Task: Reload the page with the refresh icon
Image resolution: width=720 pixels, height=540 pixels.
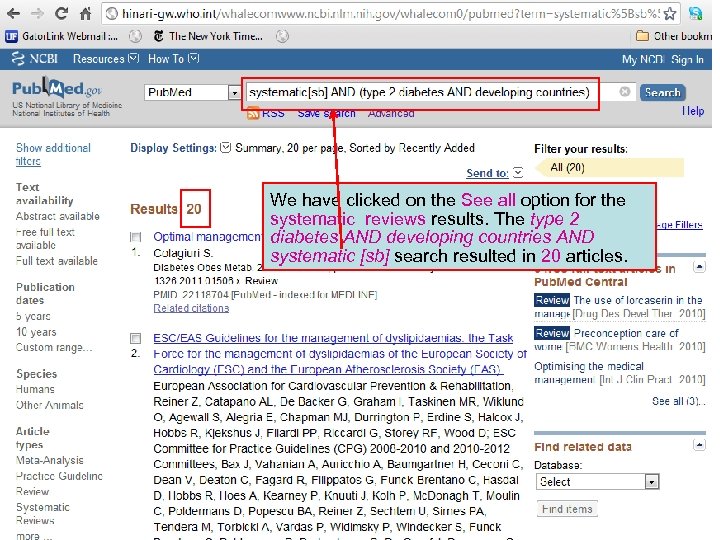Action: (62, 13)
